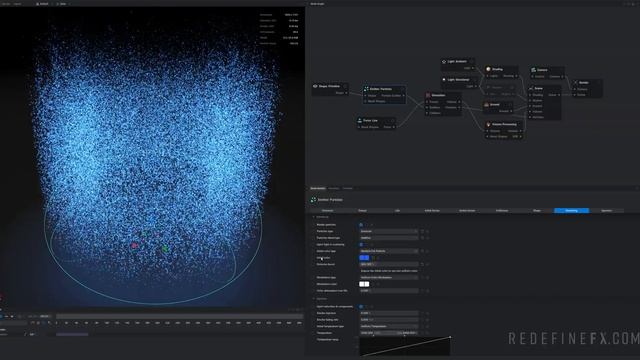Toggle the Shape Primitive node enable circle
This screenshot has height=360, width=640.
pyautogui.click(x=345, y=87)
